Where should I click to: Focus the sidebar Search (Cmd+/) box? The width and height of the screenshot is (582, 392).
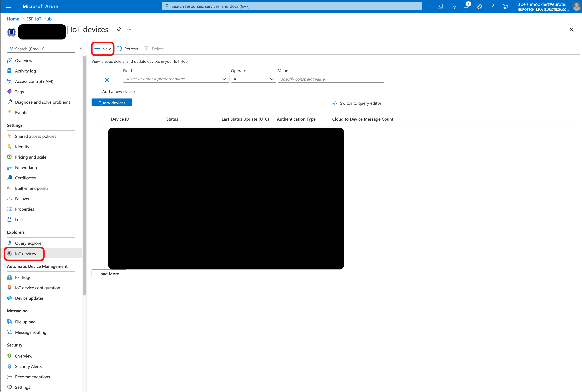41,49
